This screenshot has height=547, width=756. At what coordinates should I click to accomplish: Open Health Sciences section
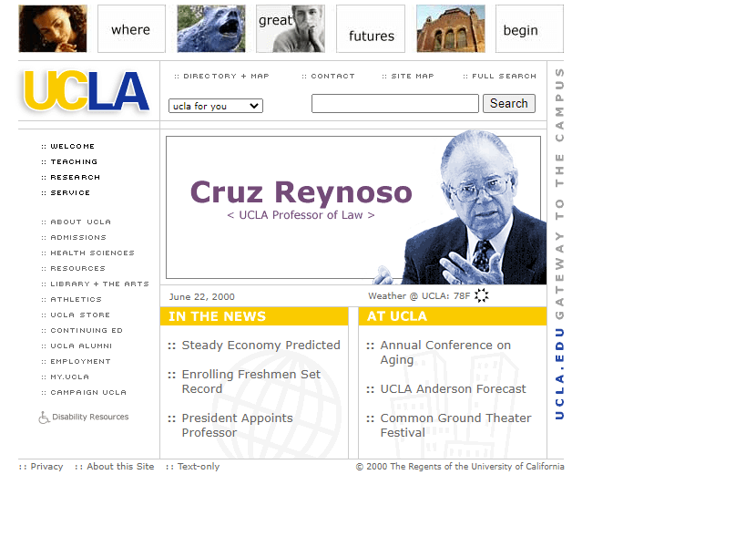pyautogui.click(x=87, y=253)
